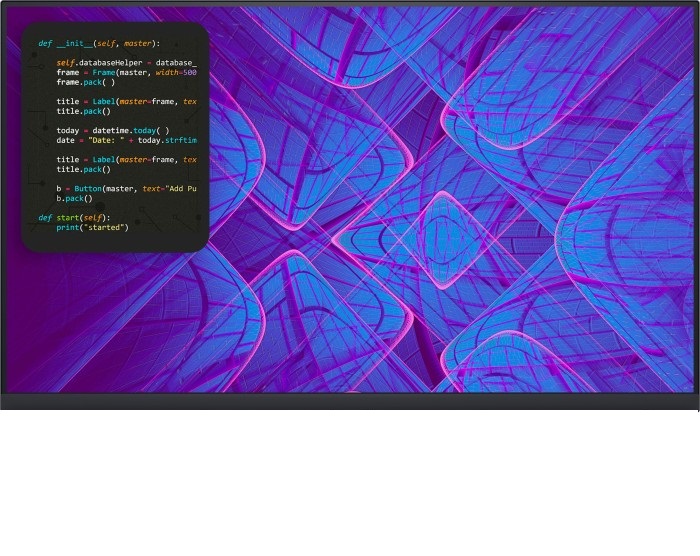700x556 pixels.
Task: Click the self.databaseHelper assignment line
Action: 125,63
